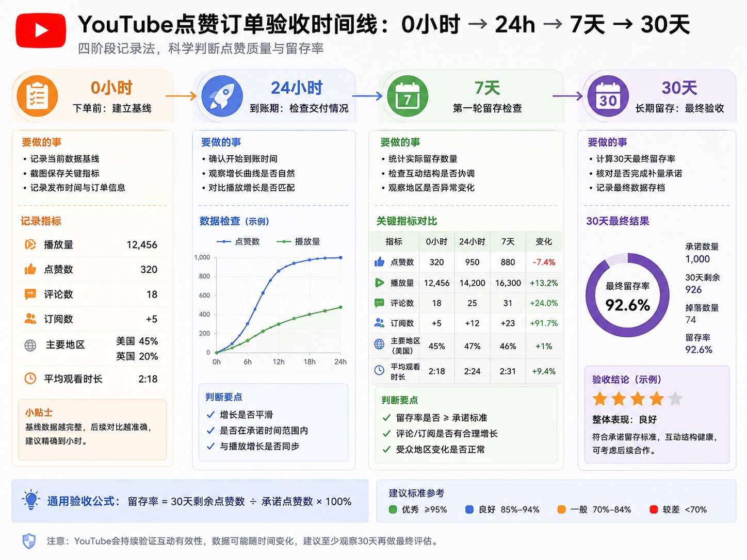The image size is (747, 560).
Task: Click the blue people icon in table 订阅数 row
Action: tap(379, 323)
